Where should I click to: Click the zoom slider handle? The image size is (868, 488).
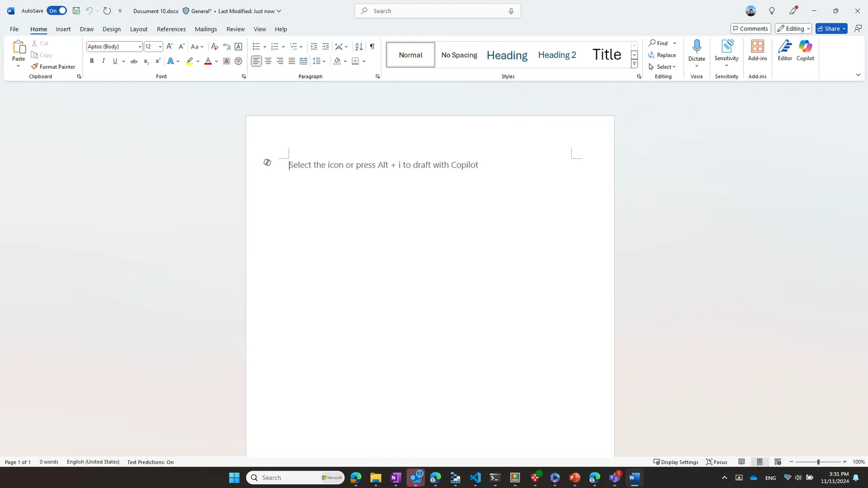click(818, 462)
